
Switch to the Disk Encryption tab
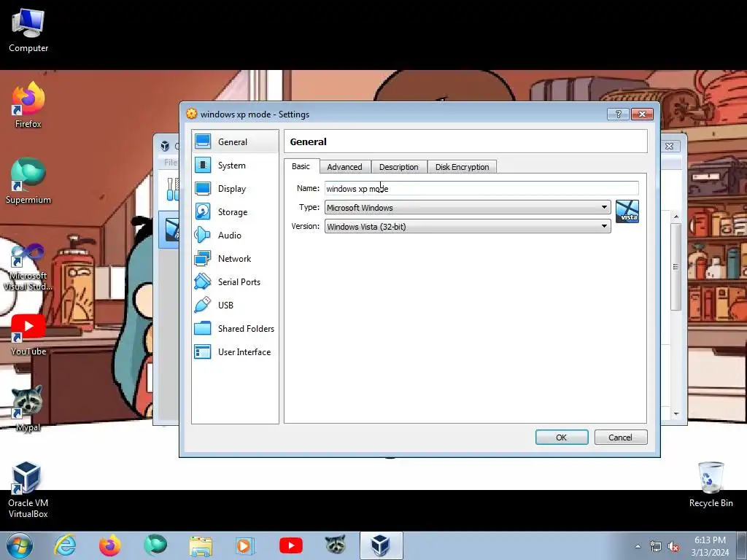click(462, 167)
